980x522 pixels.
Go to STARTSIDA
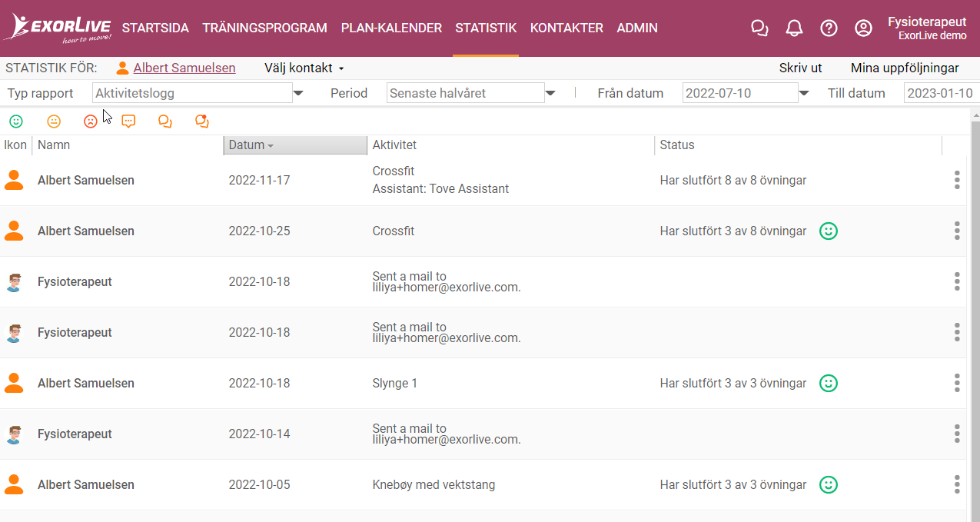pyautogui.click(x=155, y=28)
